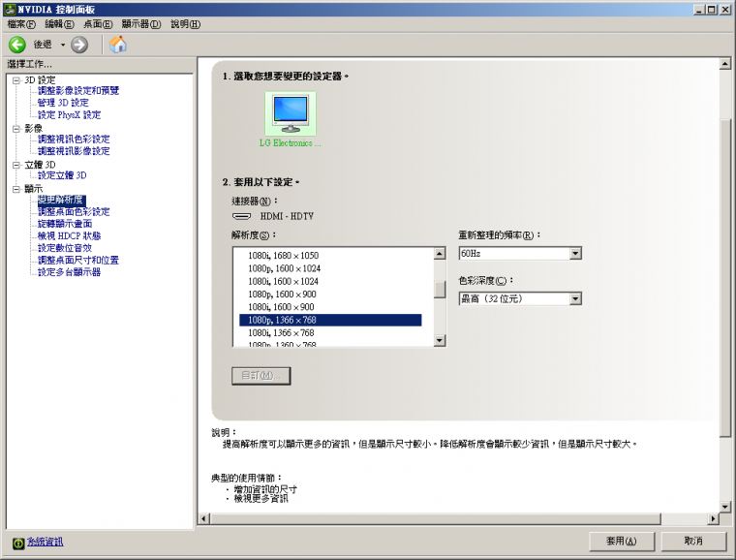Collapse the 影像 tree node
The image size is (736, 560).
[16, 129]
